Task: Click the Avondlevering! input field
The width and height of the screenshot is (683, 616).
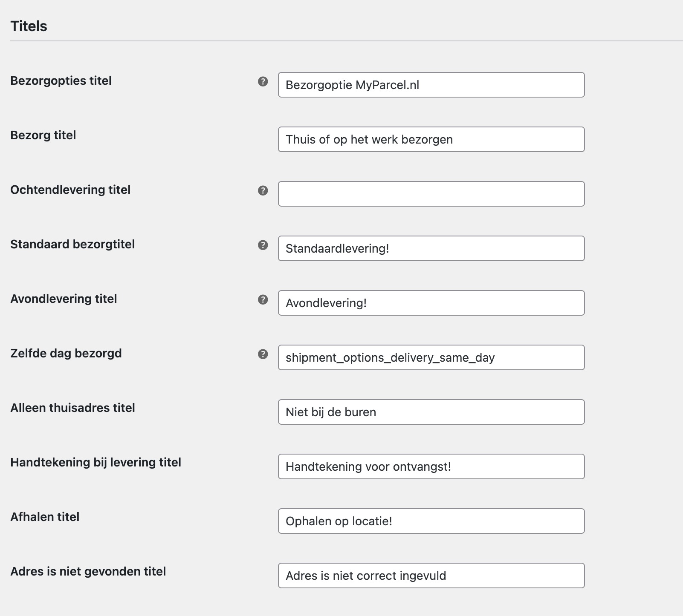Action: click(x=431, y=303)
